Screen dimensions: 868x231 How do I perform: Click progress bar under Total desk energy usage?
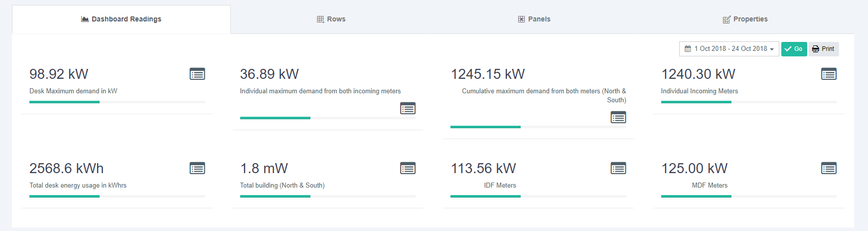(117, 196)
